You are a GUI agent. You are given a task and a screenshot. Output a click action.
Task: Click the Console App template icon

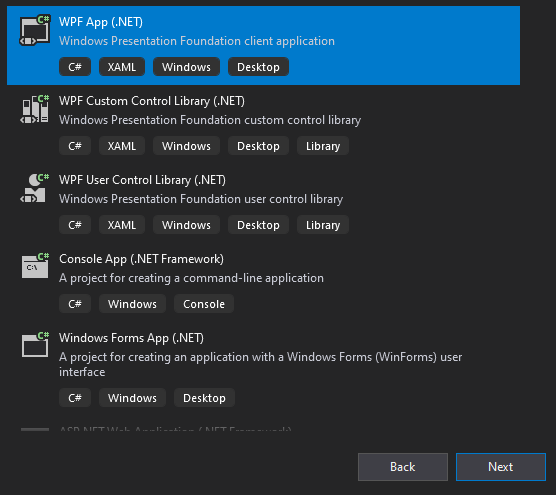click(x=35, y=266)
